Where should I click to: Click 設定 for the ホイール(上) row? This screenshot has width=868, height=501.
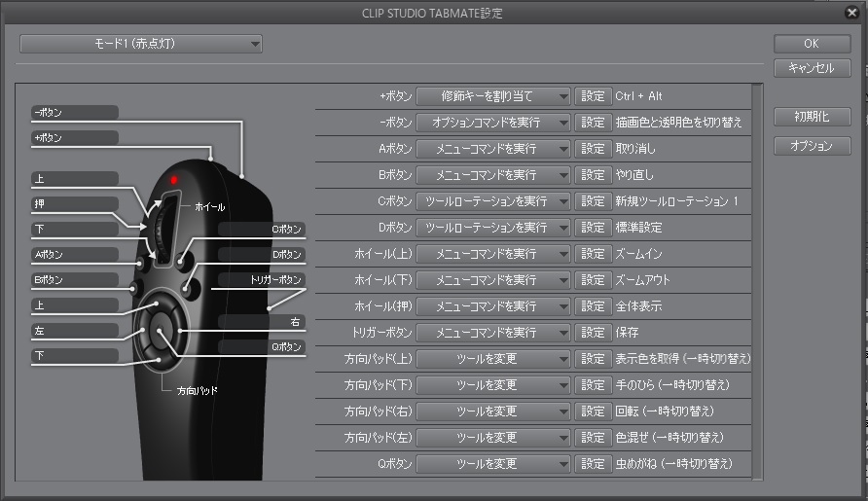point(593,254)
